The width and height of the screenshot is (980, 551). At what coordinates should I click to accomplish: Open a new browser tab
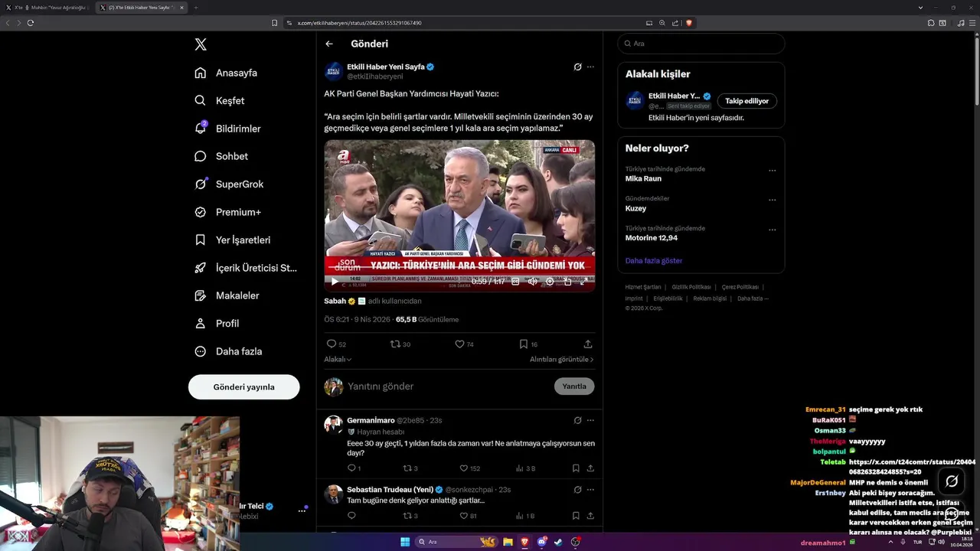pos(195,8)
